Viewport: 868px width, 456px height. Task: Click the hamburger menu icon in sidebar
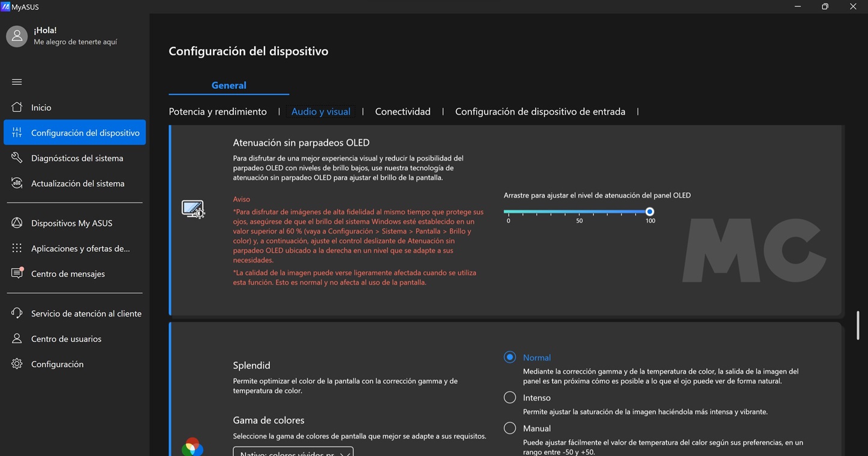click(17, 82)
